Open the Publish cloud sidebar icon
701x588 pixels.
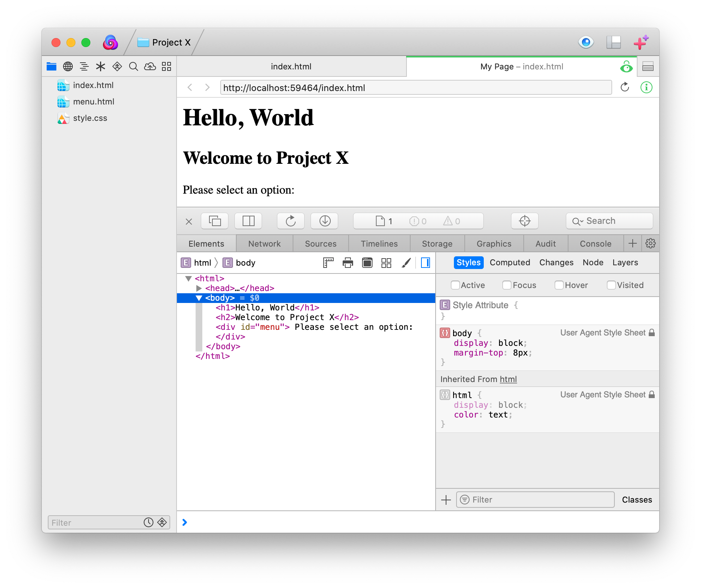coord(150,66)
